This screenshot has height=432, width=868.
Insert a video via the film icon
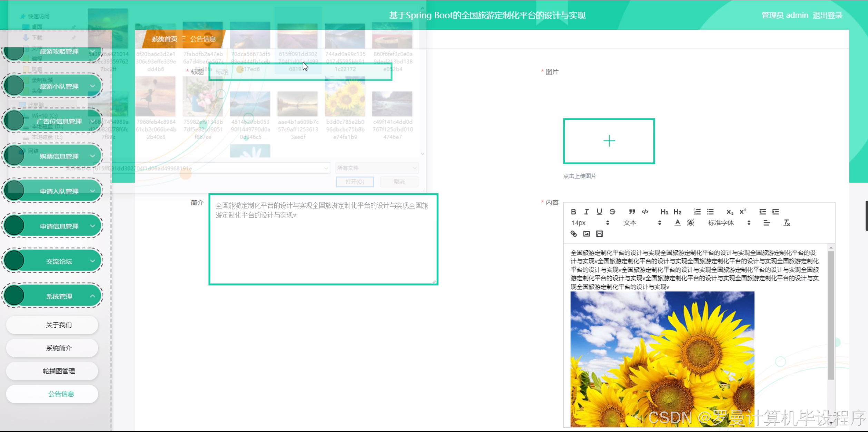600,234
